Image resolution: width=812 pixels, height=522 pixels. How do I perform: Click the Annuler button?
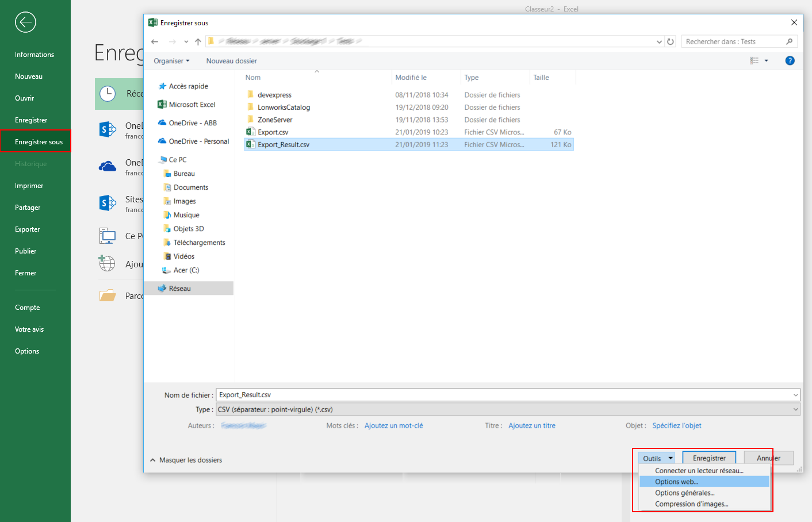(769, 458)
